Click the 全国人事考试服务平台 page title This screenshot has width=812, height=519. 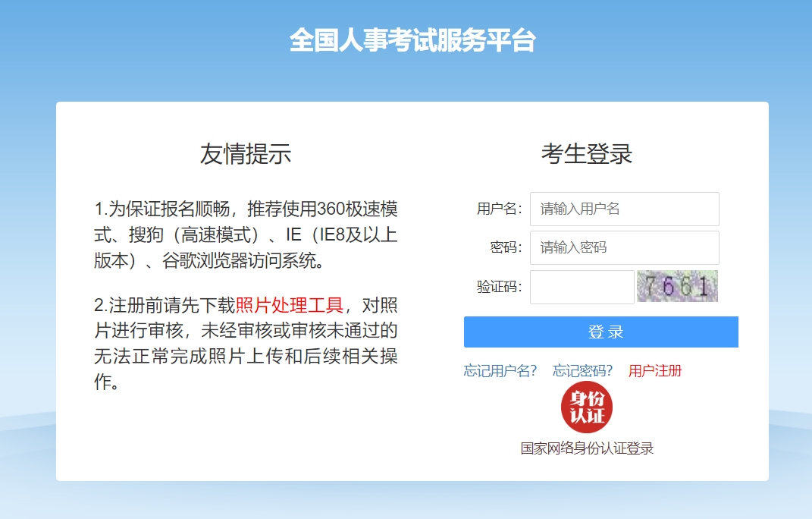point(412,41)
